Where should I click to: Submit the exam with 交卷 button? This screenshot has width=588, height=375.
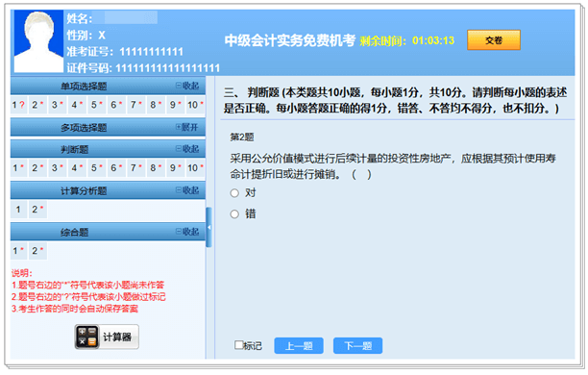[494, 40]
